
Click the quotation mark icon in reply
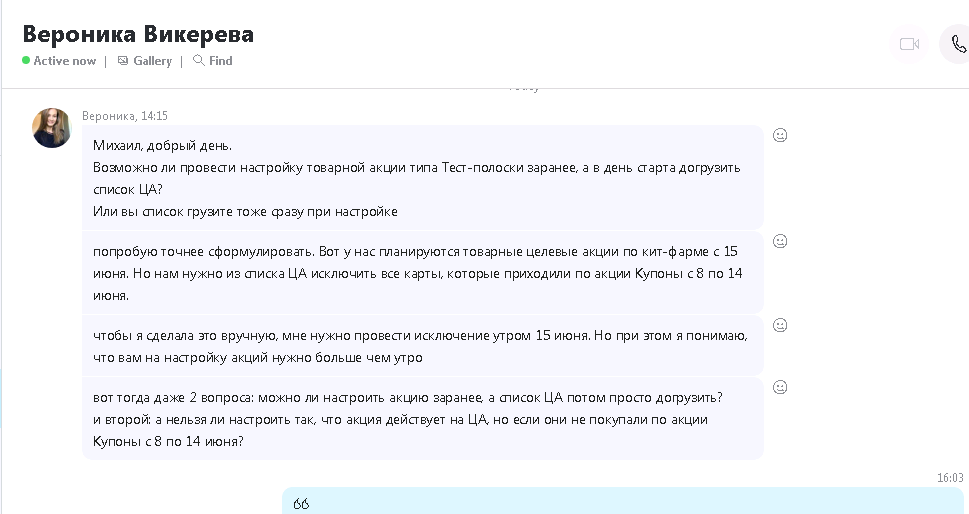coord(301,504)
